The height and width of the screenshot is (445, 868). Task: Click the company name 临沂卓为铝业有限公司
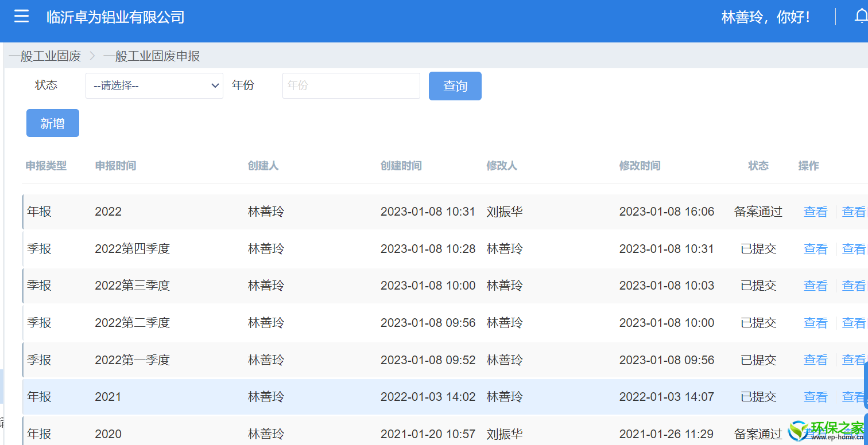coord(115,17)
